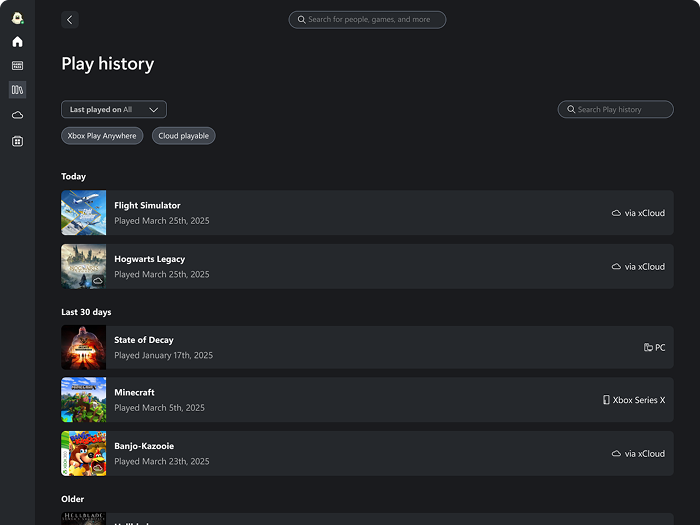
Task: Click via xCloud label on Banjo-Kazooie row
Action: point(645,454)
